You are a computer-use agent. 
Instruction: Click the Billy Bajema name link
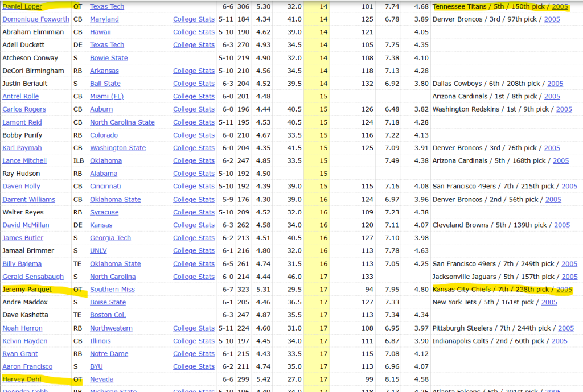pyautogui.click(x=22, y=264)
